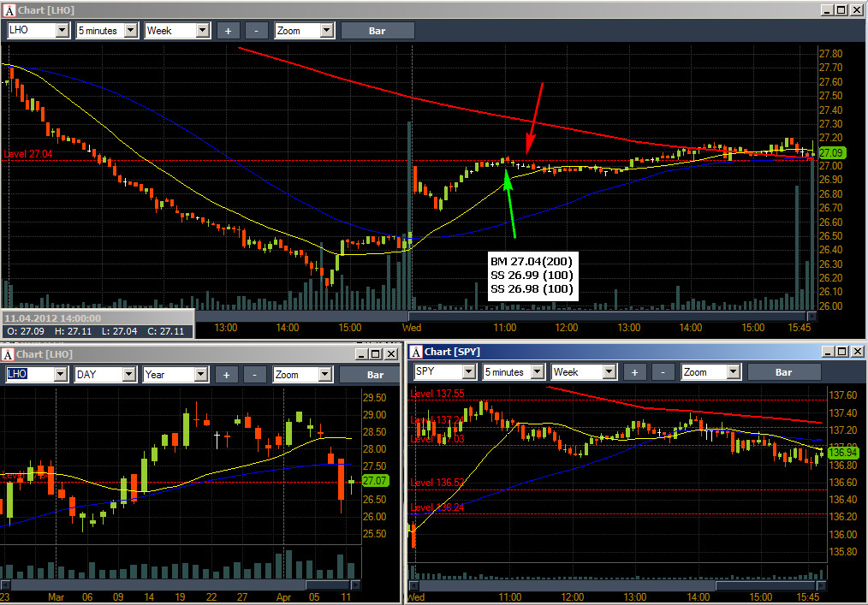This screenshot has width=868, height=605.
Task: Click the minus button in SPY chart
Action: [x=663, y=372]
